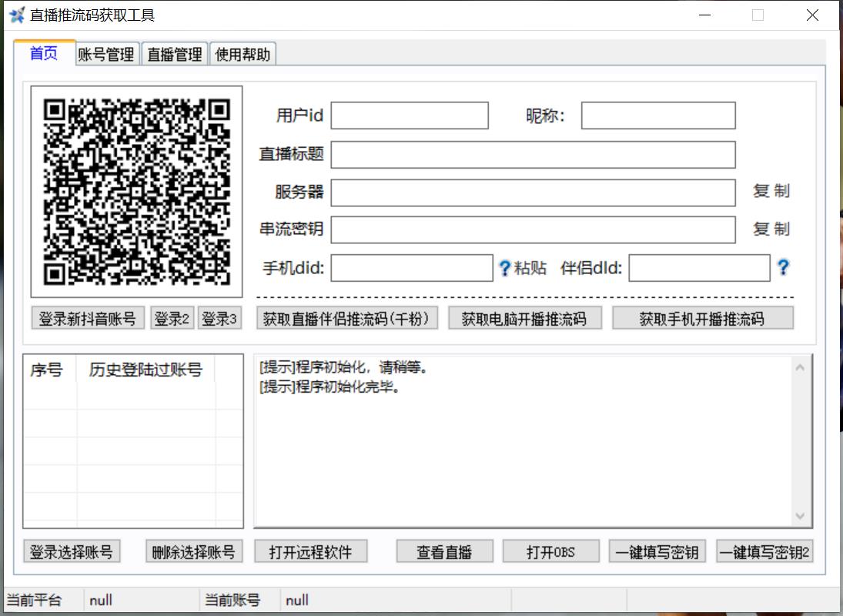Focus the 服务器 input field
Image resolution: width=843 pixels, height=616 pixels.
click(534, 192)
